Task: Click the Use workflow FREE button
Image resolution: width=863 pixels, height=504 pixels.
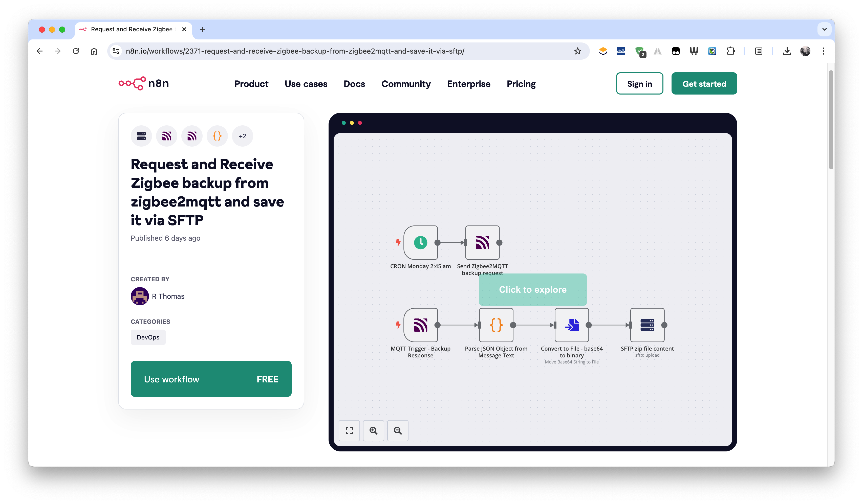Action: [x=211, y=379]
